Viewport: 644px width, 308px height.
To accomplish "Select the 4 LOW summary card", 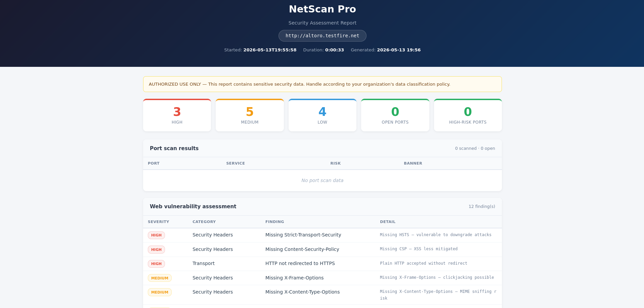I will tap(322, 115).
